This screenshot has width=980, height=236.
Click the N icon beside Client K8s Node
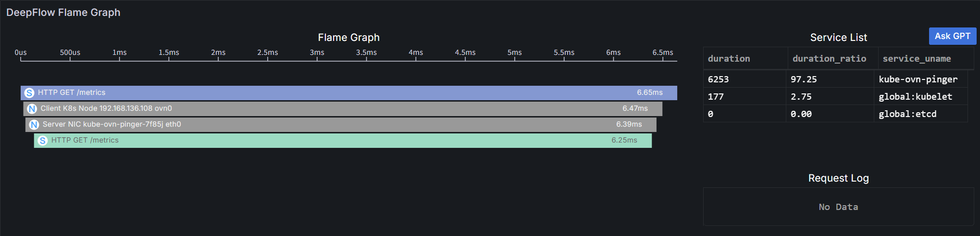pos(32,109)
